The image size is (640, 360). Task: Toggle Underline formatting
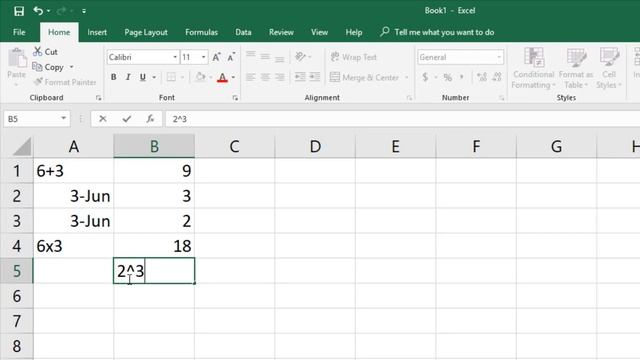point(142,77)
